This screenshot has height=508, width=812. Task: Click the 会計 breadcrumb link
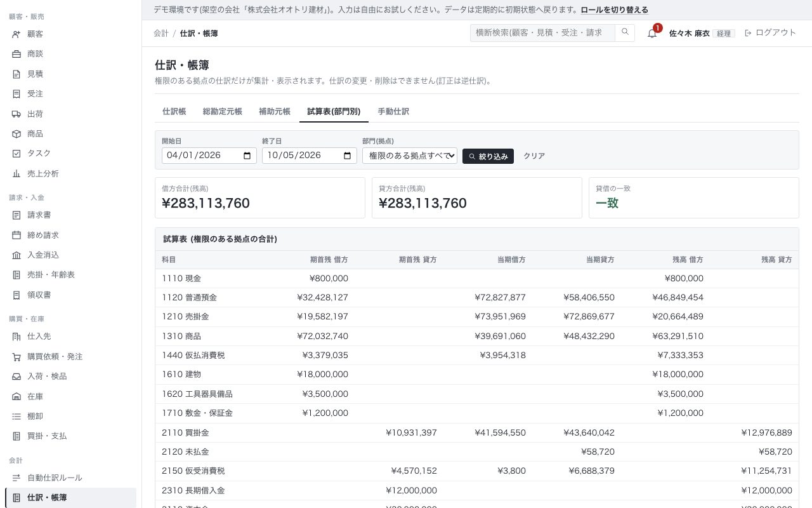161,33
